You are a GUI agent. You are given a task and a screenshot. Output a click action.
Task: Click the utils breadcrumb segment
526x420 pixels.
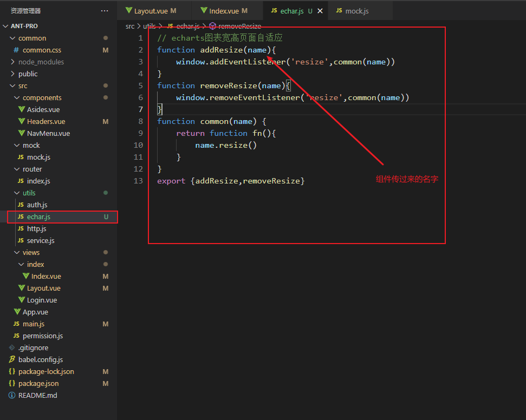click(x=150, y=26)
